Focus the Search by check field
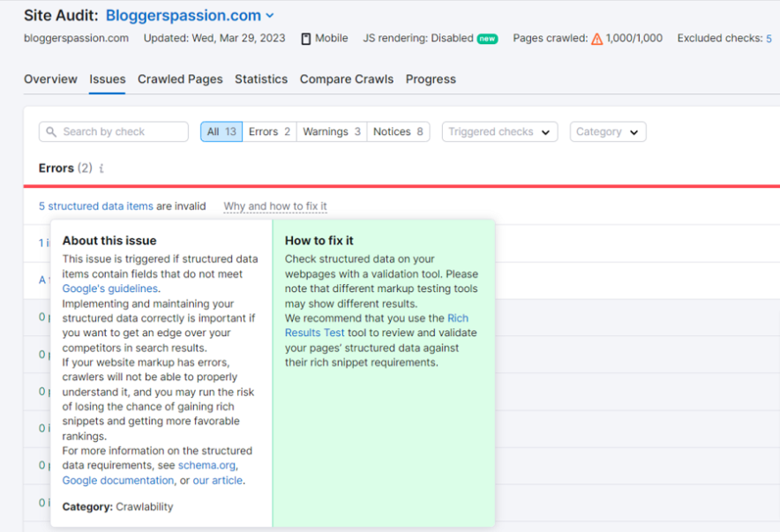This screenshot has width=780, height=532. coord(114,131)
